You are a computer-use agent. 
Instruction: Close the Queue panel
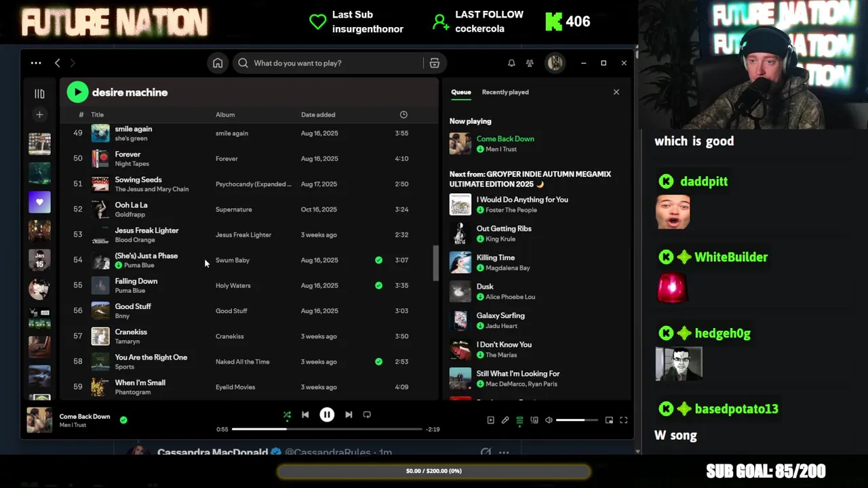click(616, 92)
